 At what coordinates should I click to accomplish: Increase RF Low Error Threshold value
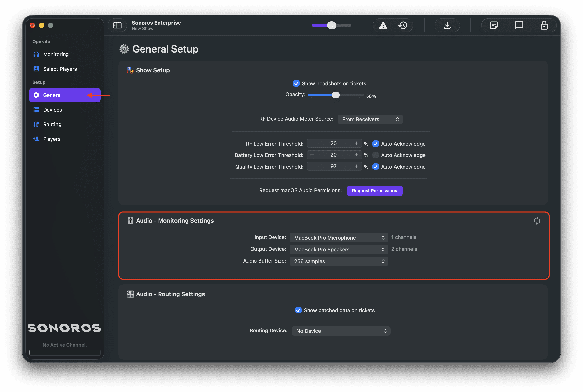tap(356, 144)
